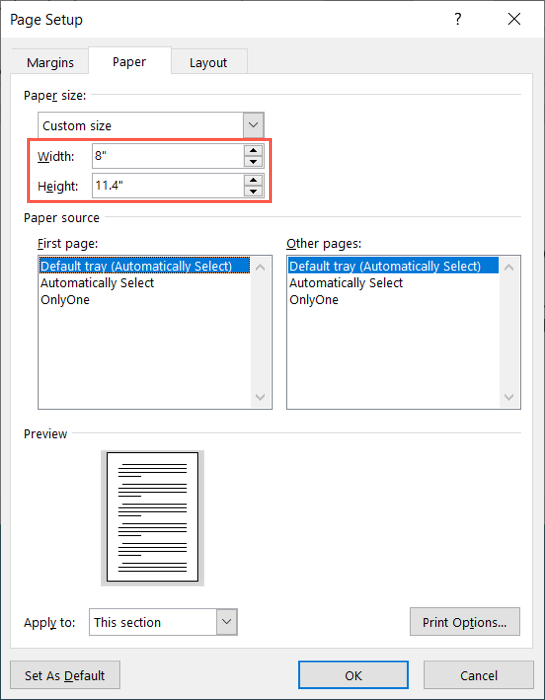Image resolution: width=545 pixels, height=700 pixels.
Task: Close the Page Setup dialog
Action: click(514, 19)
